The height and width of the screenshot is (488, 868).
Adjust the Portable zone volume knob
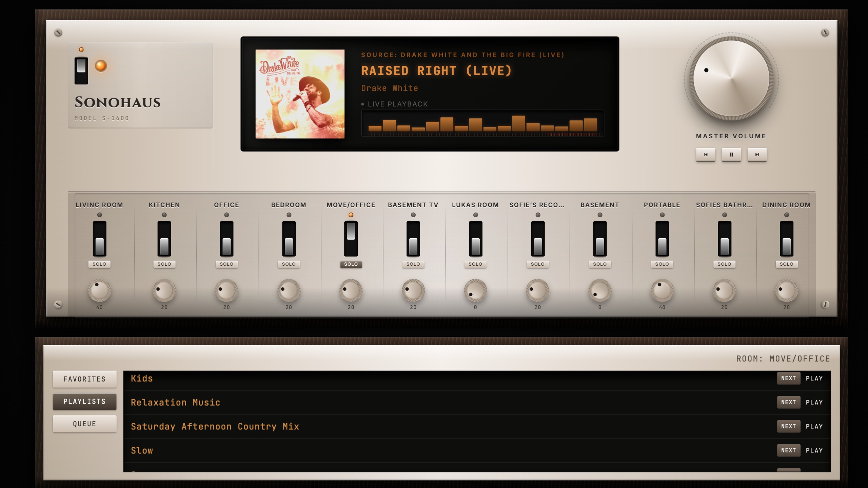pos(662,290)
